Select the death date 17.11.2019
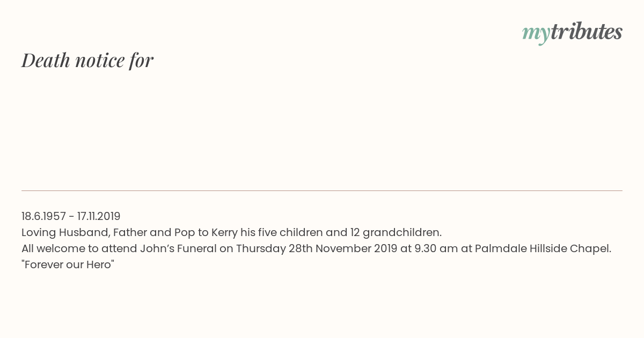This screenshot has width=644, height=338. (x=99, y=216)
